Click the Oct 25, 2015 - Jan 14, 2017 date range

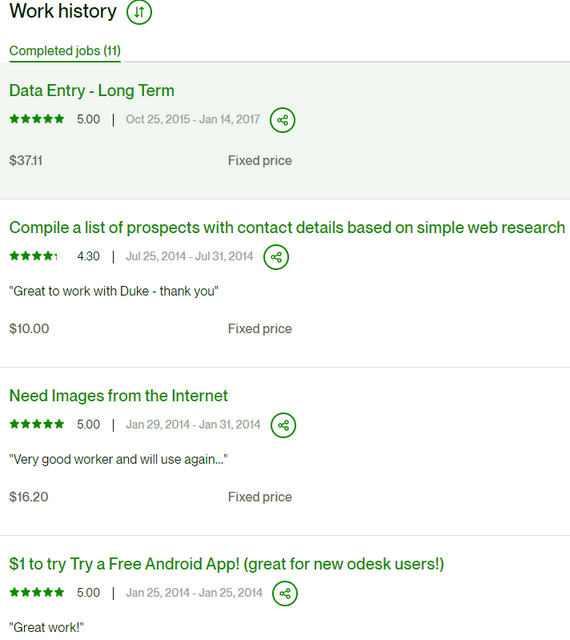[x=193, y=119]
